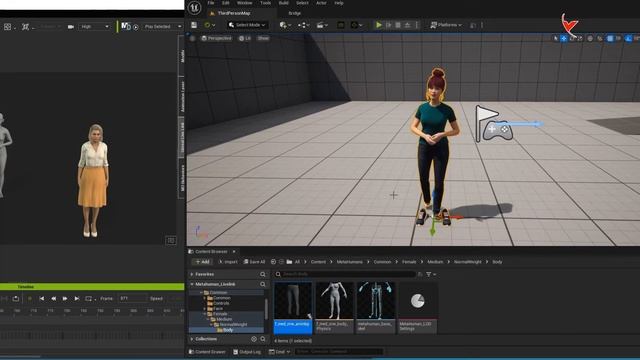Viewport: 640px width, 360px height.
Task: Toggle the rotation snap icon in viewport
Action: click(x=628, y=38)
